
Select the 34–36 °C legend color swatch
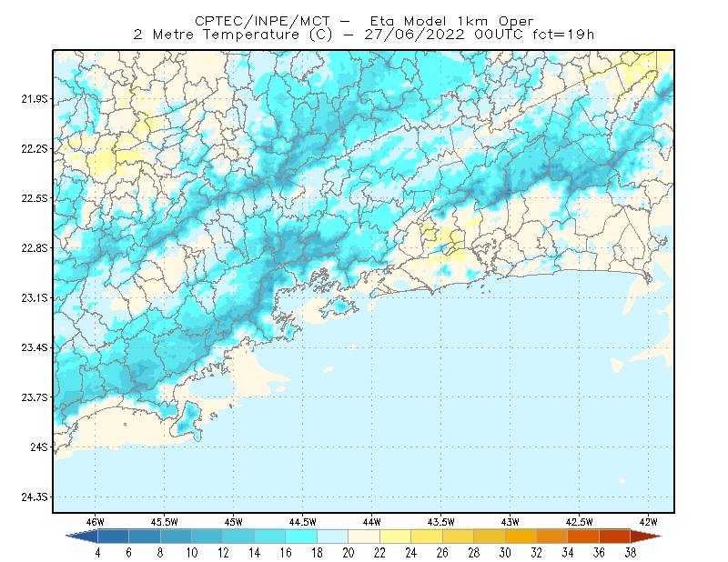click(x=583, y=537)
